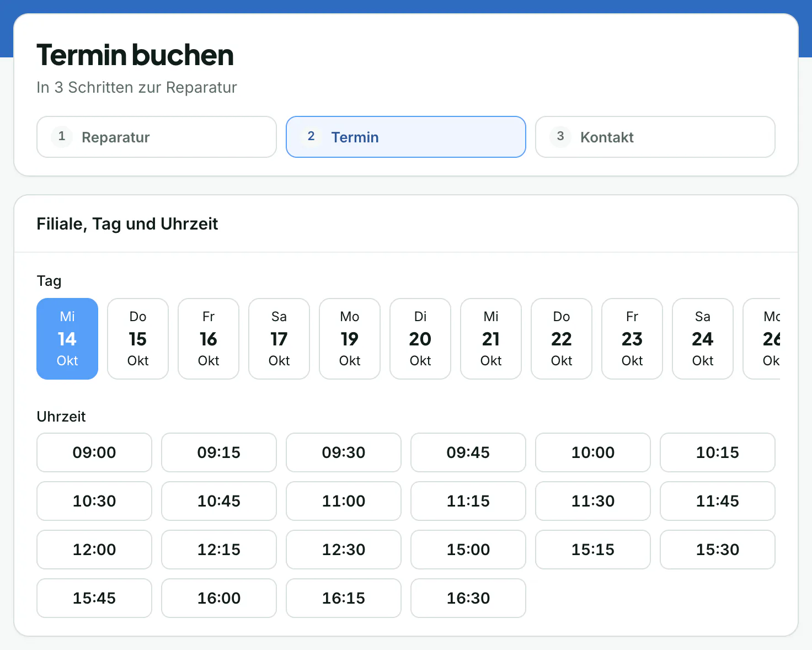The image size is (812, 650).
Task: Pick Fr 16 Okt day
Action: (209, 339)
